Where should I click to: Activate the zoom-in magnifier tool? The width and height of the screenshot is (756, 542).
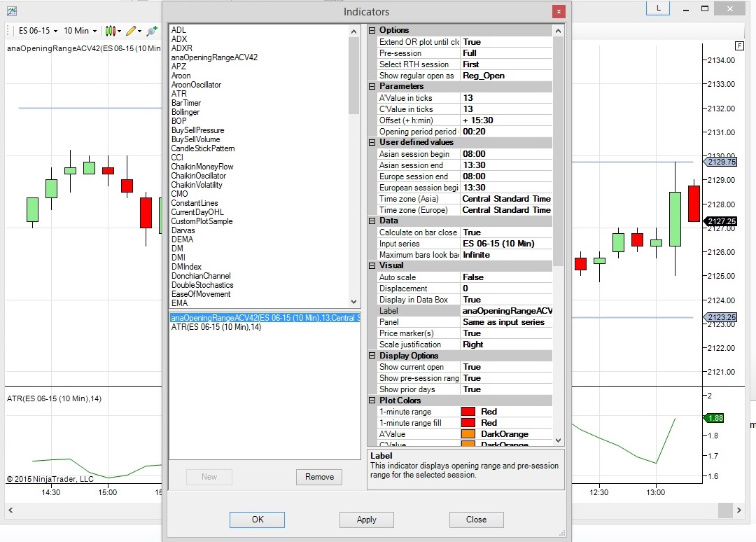[x=152, y=31]
